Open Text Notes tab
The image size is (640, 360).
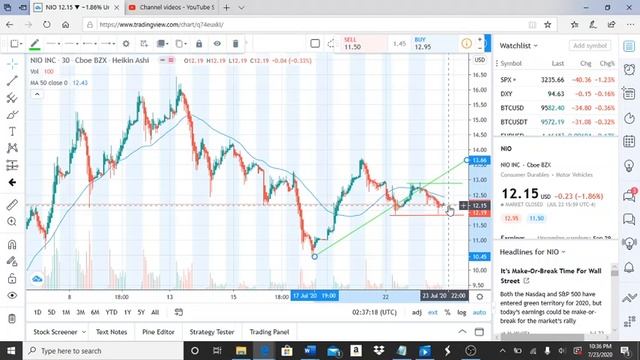point(111,332)
